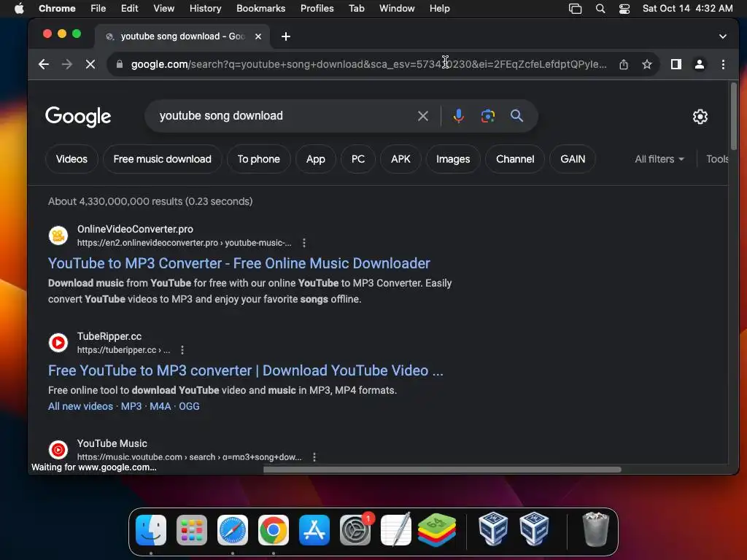Open the OnlineVideoConverter result options menu
This screenshot has height=560, width=747.
tap(304, 243)
